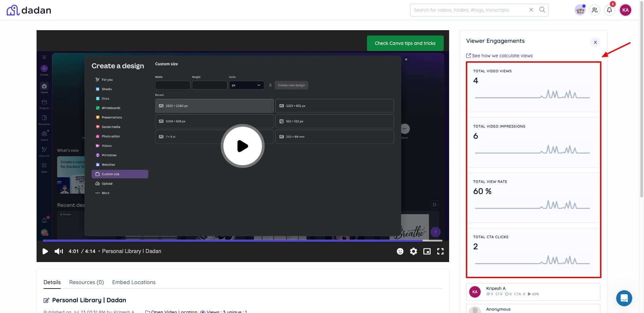Open the emoji reaction icon in player
644x313 pixels.
400,251
